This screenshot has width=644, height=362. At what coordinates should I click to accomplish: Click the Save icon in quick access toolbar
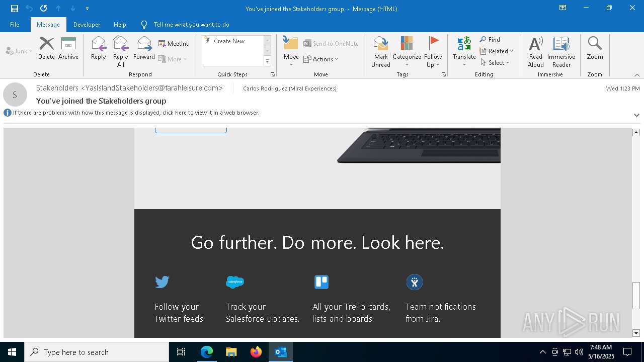(x=15, y=9)
